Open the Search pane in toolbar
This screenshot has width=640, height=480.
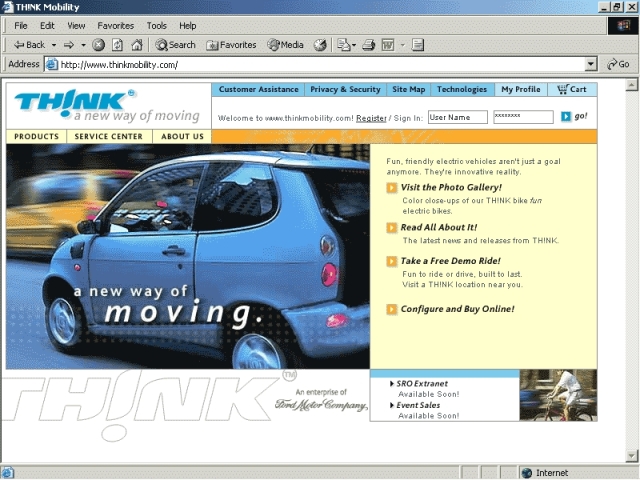click(175, 45)
